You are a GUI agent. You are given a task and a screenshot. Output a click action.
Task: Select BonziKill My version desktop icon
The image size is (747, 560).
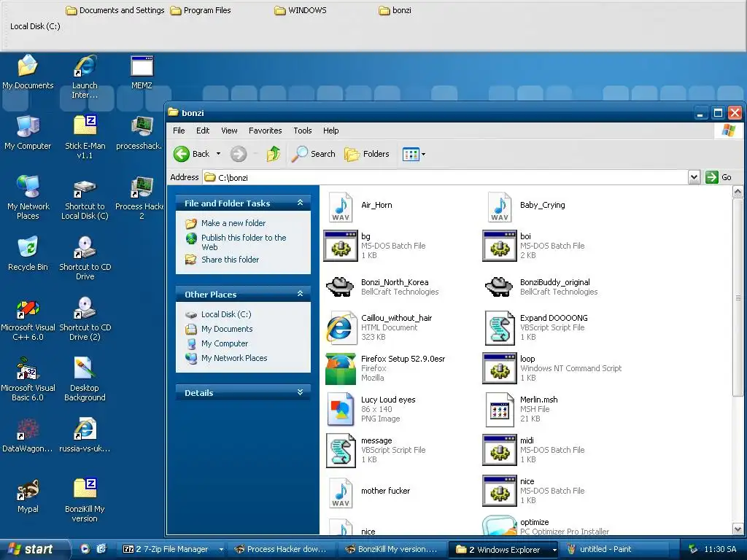point(85,500)
